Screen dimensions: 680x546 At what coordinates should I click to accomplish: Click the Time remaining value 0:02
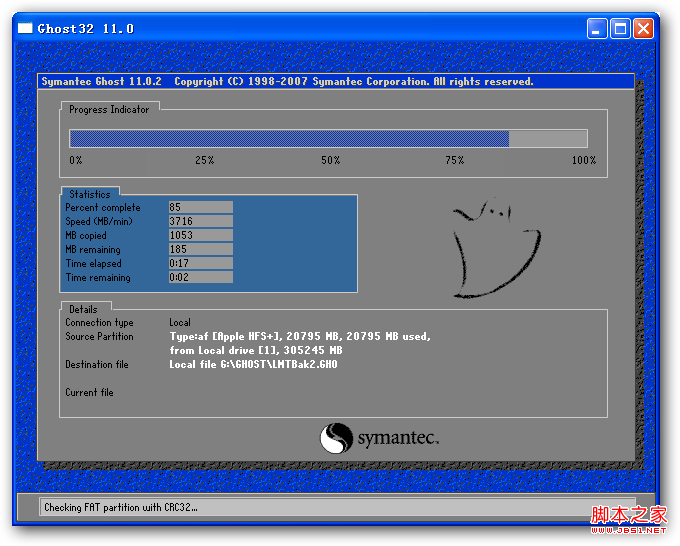click(x=200, y=277)
